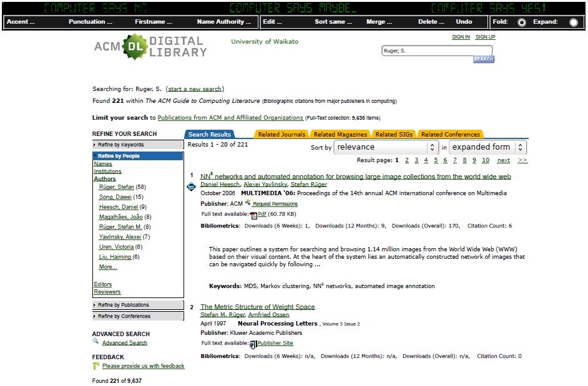
Task: Click the SIGN IN link
Action: [461, 37]
